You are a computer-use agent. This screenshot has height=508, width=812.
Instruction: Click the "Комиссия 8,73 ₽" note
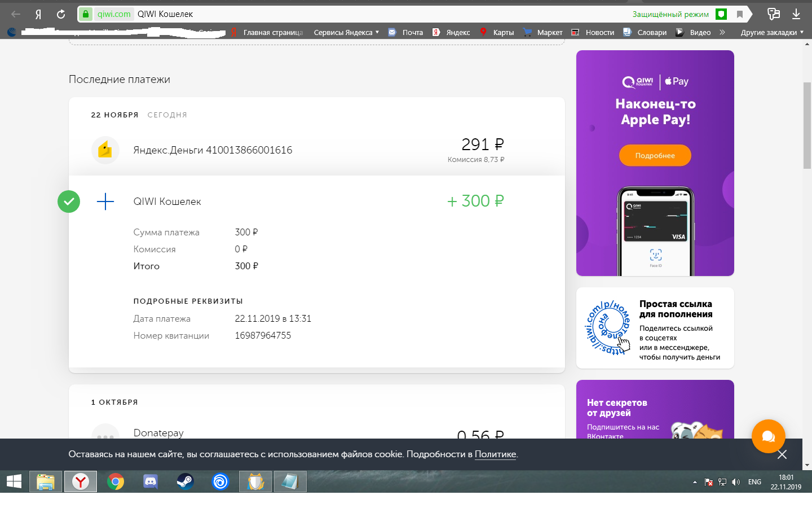(476, 160)
